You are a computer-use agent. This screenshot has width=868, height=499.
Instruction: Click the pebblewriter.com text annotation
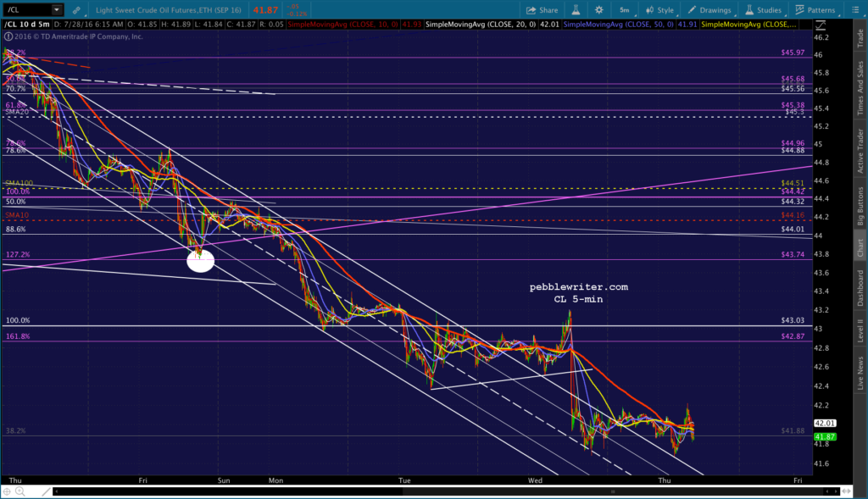click(x=578, y=286)
